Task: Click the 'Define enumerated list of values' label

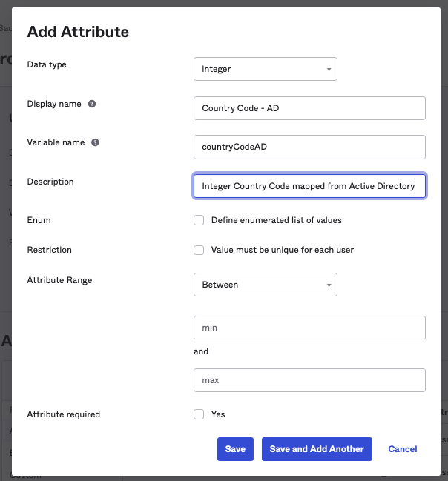Action: click(x=276, y=220)
